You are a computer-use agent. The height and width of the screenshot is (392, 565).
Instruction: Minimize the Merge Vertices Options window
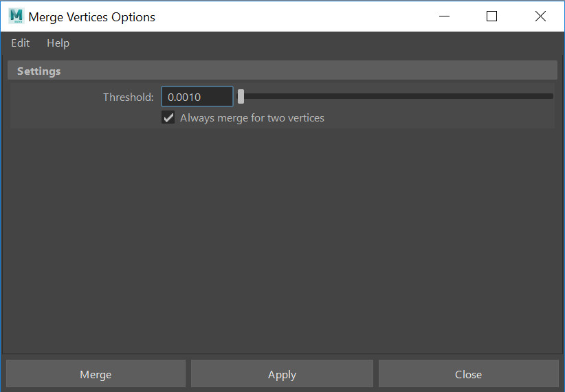click(444, 16)
